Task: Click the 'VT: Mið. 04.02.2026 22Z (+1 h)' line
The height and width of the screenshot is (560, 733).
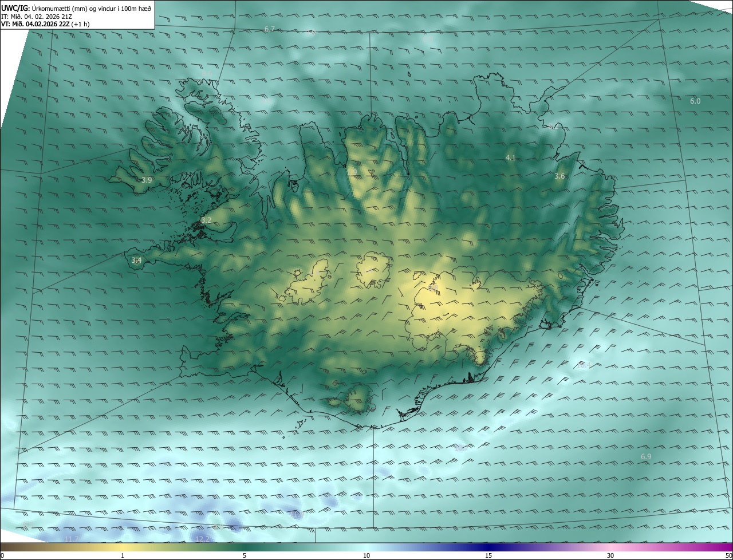Action: pyautogui.click(x=45, y=24)
